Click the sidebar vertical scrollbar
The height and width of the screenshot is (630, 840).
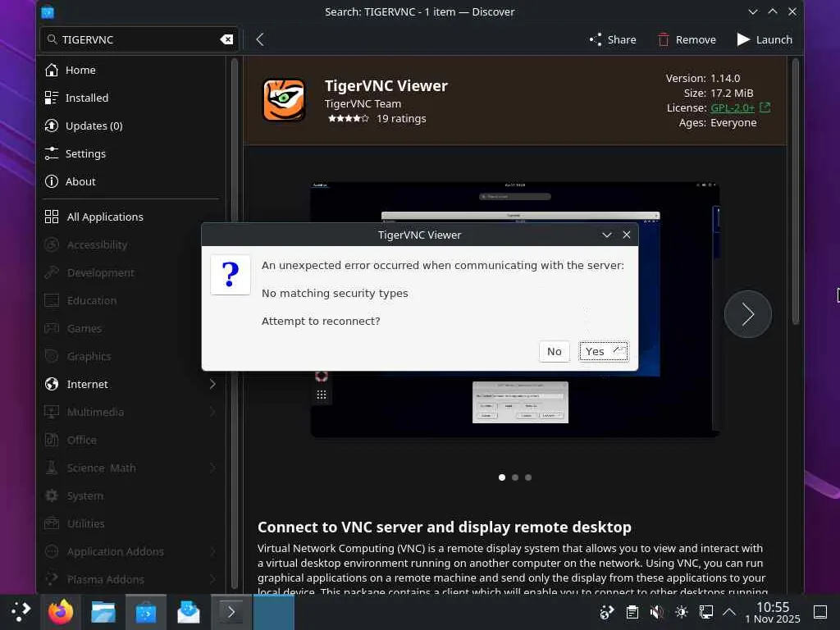point(234,322)
